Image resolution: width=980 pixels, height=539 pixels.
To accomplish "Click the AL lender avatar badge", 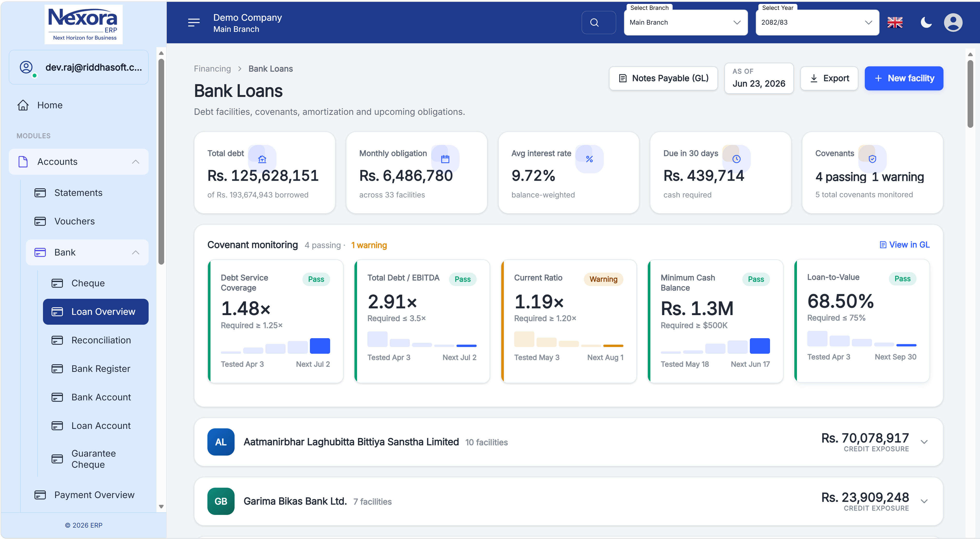I will point(221,442).
